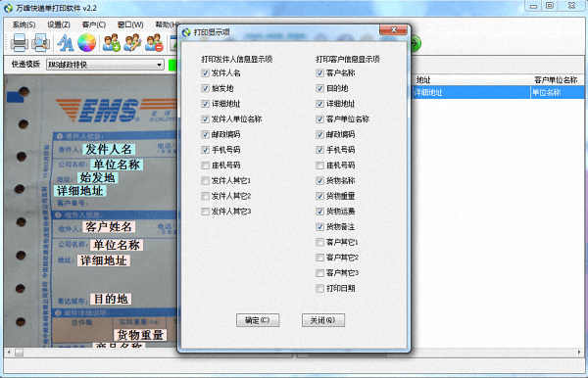Close the 打印显示项 dialog with X

click(x=393, y=29)
